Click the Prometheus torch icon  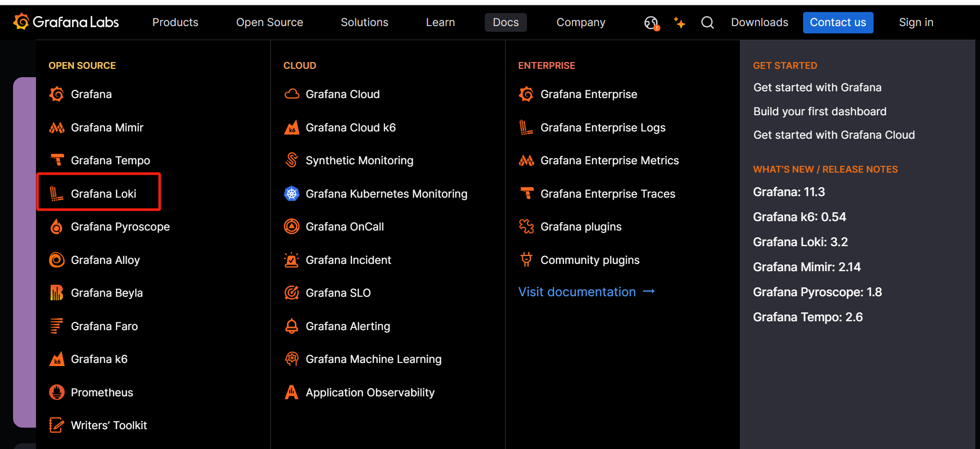click(x=56, y=392)
